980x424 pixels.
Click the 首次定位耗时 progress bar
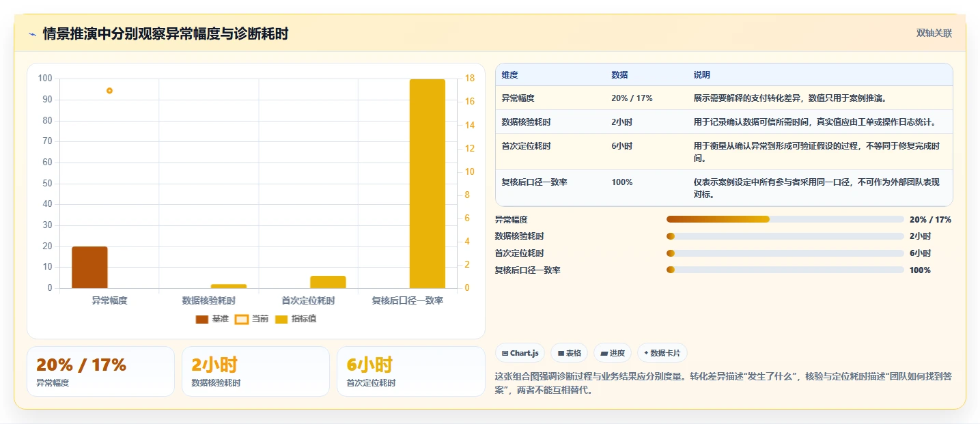tap(785, 253)
